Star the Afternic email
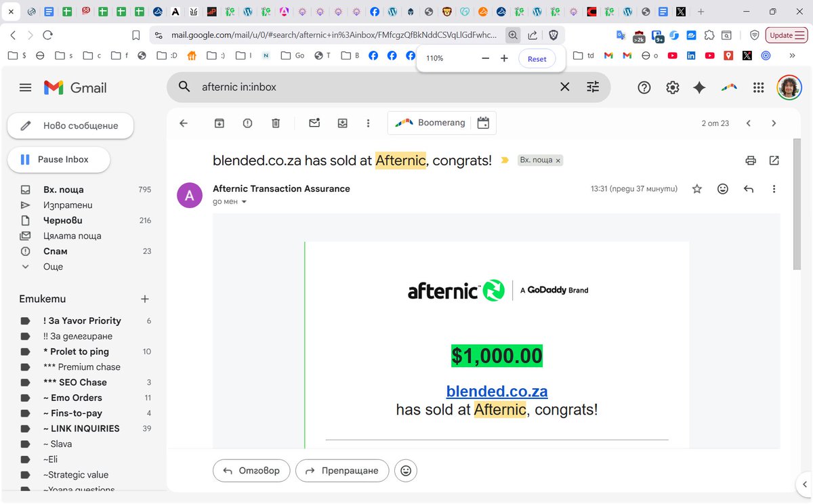 pyautogui.click(x=697, y=189)
